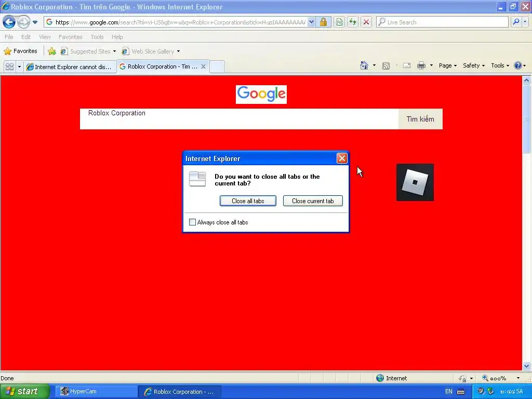This screenshot has height=399, width=532.
Task: Click the Home icon in command bar
Action: click(364, 65)
